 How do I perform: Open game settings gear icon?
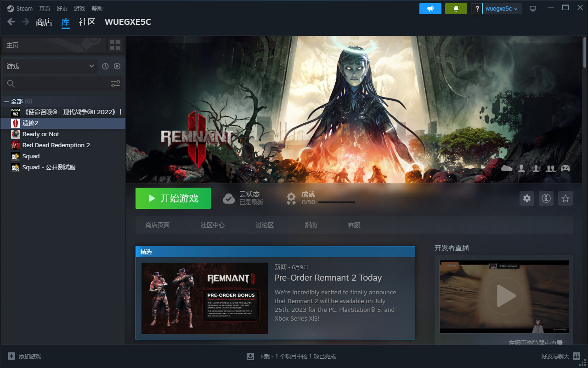[x=527, y=198]
